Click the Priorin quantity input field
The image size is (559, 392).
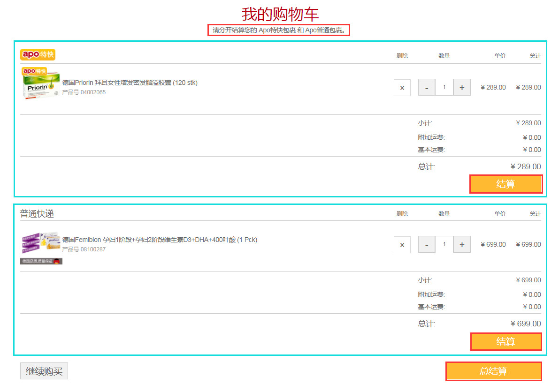444,87
